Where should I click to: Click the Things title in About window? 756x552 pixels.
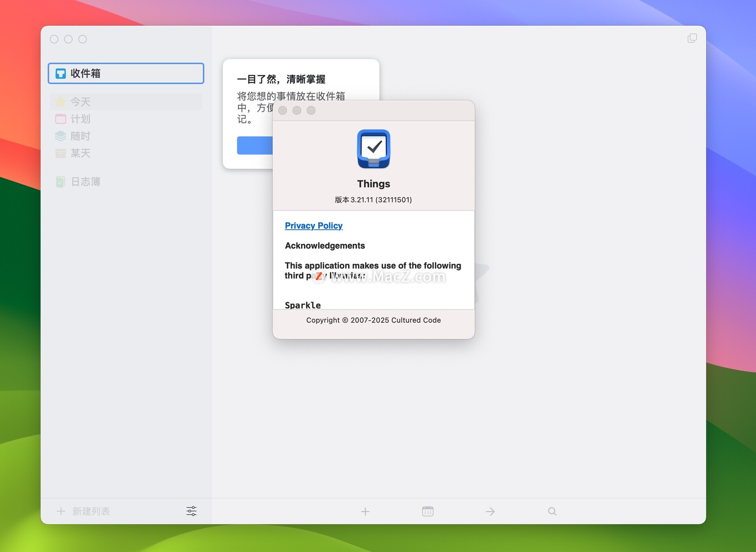[374, 184]
